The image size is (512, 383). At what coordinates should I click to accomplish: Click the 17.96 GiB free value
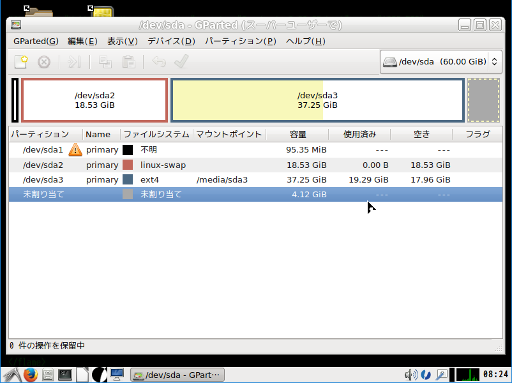click(x=430, y=180)
